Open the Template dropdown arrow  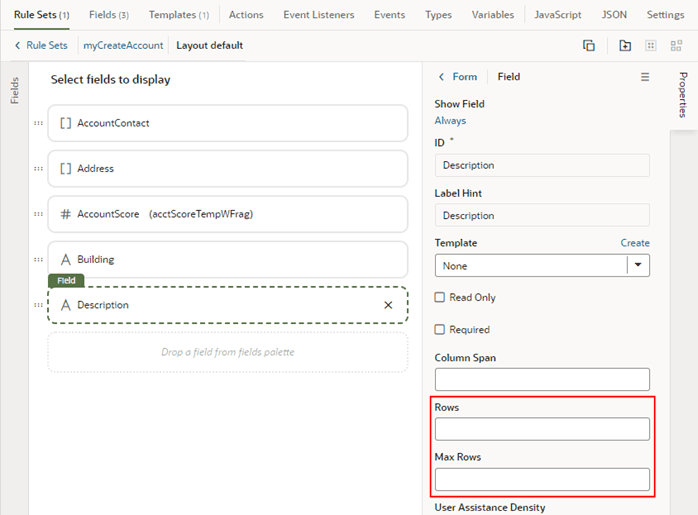638,265
